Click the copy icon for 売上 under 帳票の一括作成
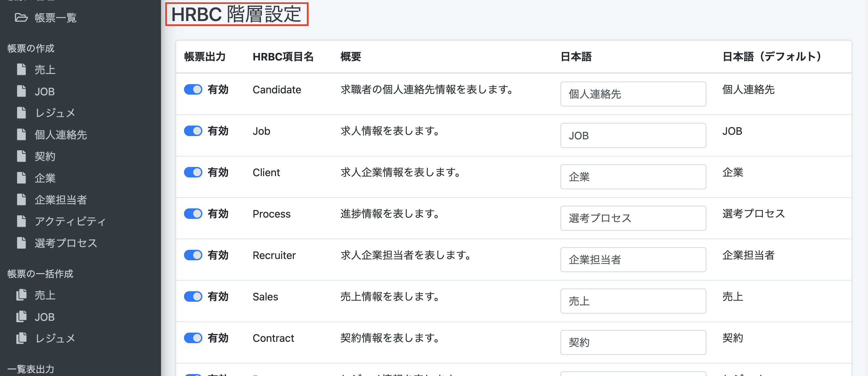The width and height of the screenshot is (868, 376). [22, 295]
